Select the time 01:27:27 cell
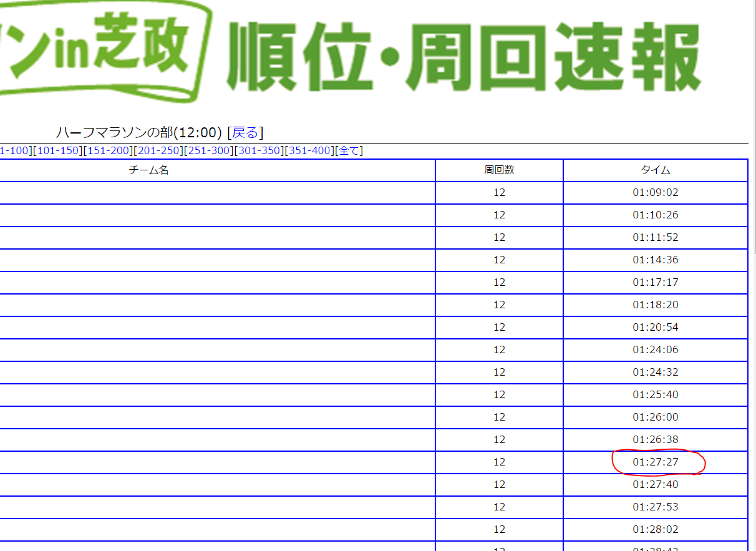The image size is (756, 551). pos(656,462)
